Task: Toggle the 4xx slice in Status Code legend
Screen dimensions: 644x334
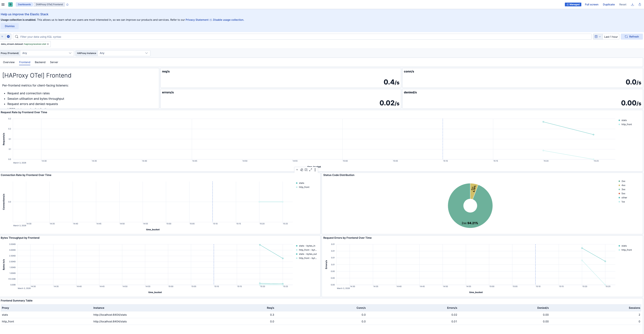Action: tap(623, 185)
